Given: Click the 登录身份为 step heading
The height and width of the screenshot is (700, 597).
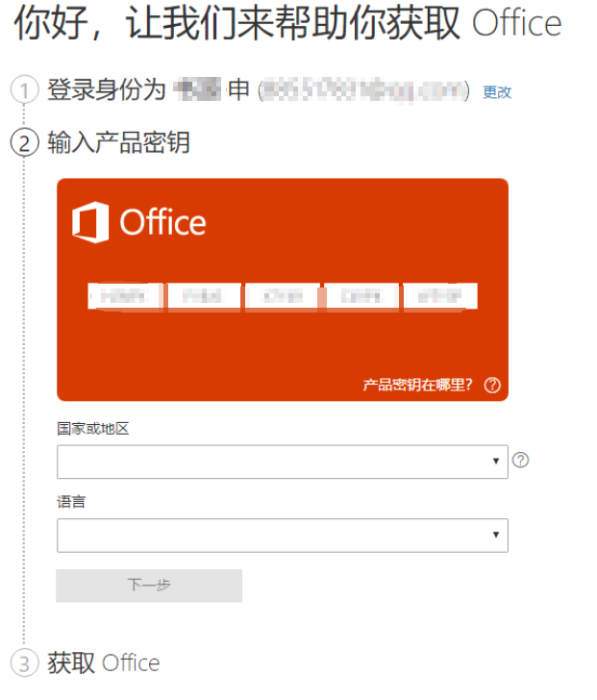Looking at the screenshot, I should 108,91.
